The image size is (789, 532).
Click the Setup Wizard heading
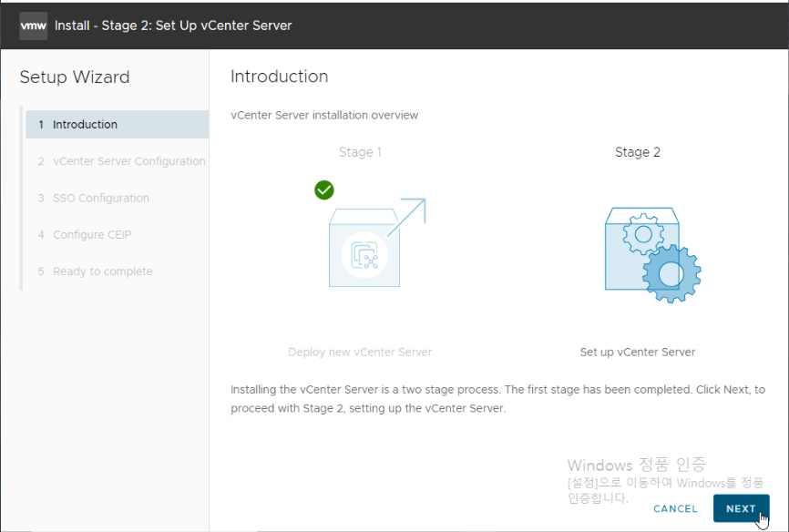pos(75,77)
